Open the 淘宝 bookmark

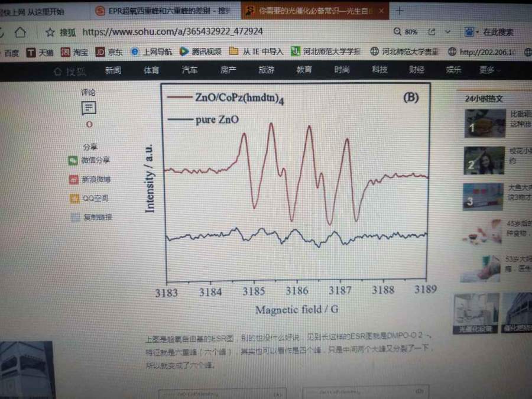pos(74,52)
